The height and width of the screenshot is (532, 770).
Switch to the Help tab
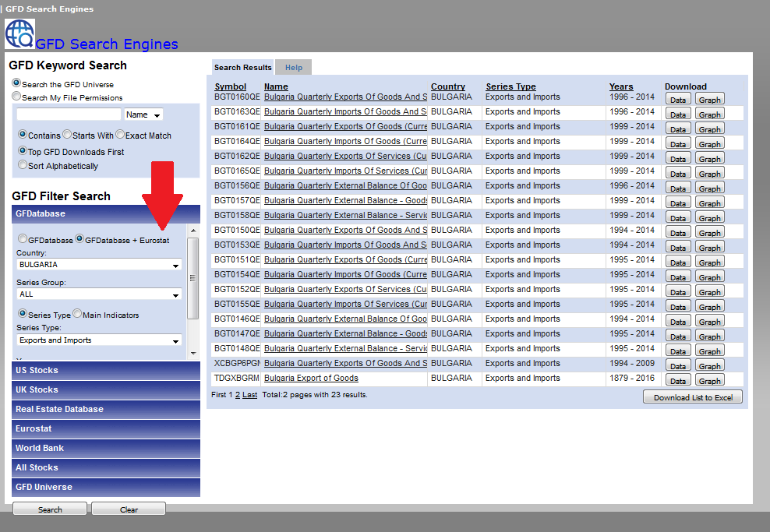(294, 68)
